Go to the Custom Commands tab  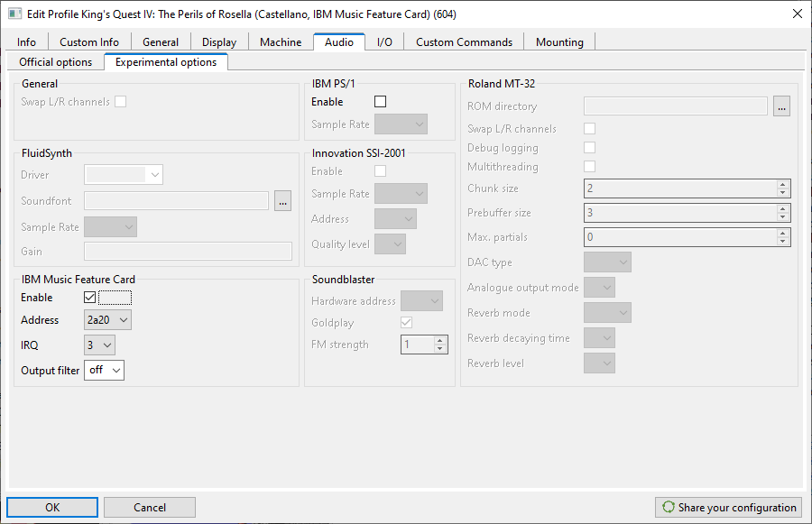click(464, 41)
